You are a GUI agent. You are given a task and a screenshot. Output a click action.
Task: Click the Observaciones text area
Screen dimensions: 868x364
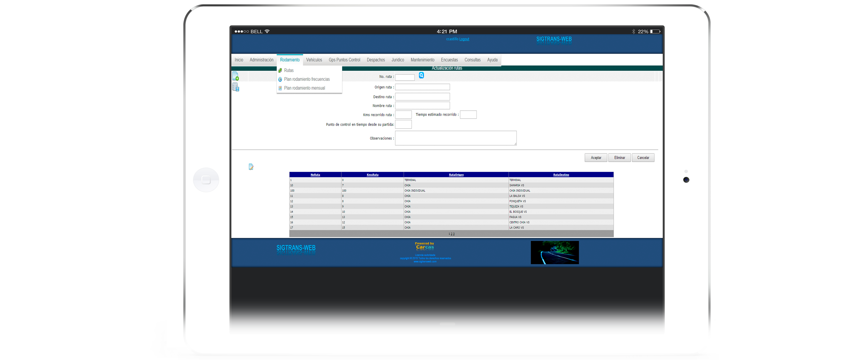[456, 138]
